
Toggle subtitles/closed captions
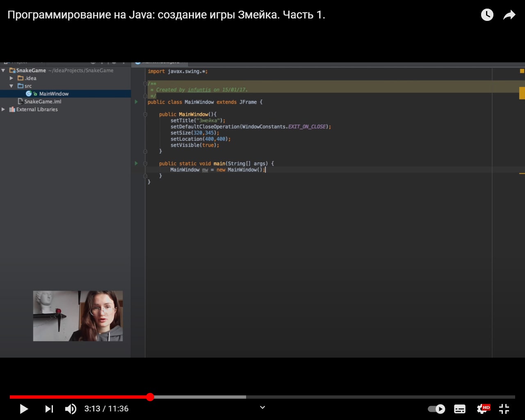[x=460, y=409]
